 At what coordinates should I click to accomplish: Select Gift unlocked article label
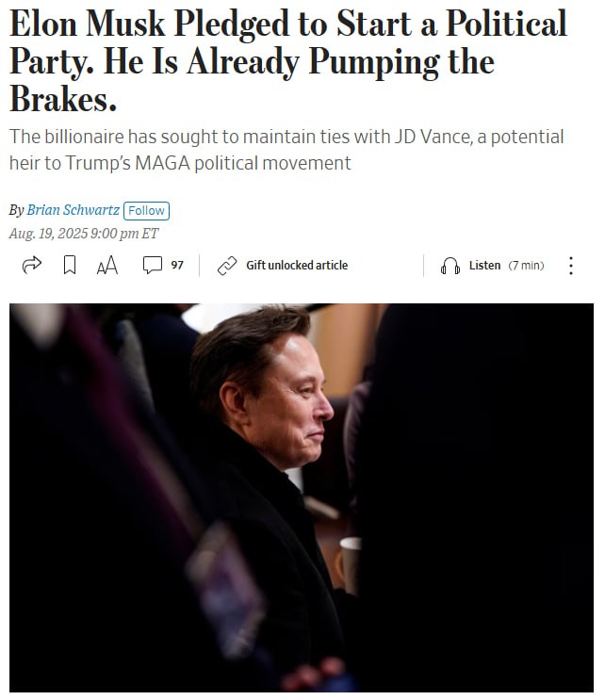coord(297,265)
